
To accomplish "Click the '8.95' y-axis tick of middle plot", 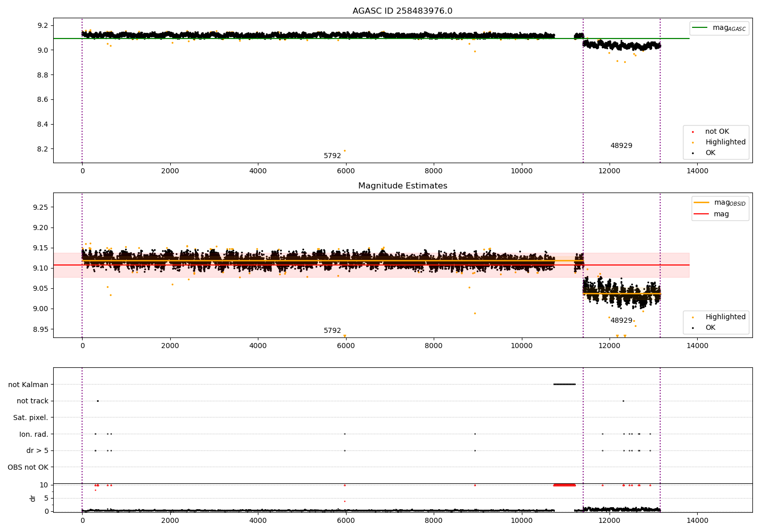I will tap(41, 329).
